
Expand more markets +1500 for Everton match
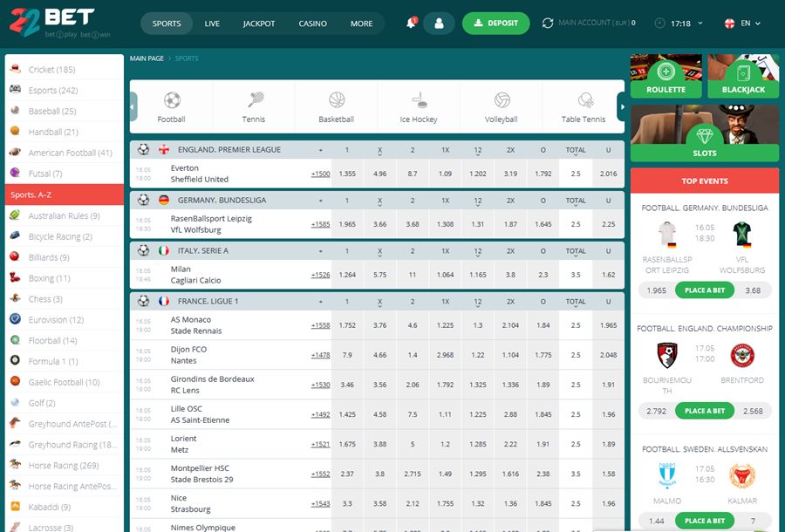coord(320,174)
